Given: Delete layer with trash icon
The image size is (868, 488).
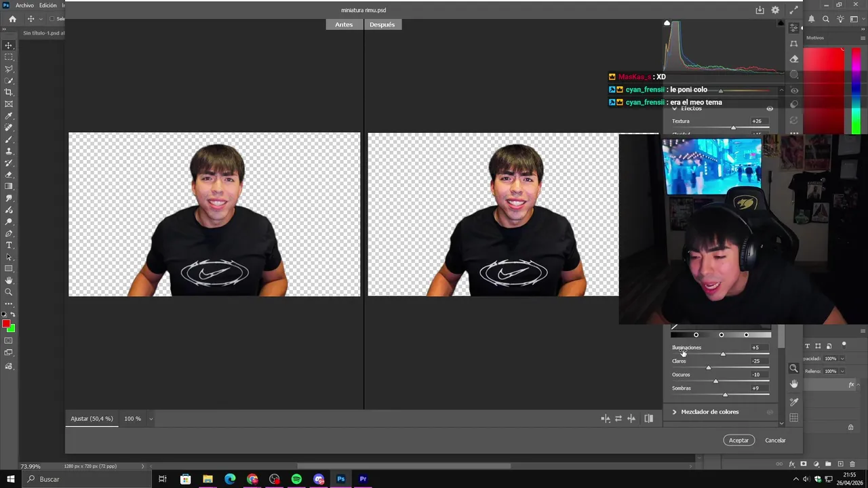Looking at the screenshot, I should 852,464.
